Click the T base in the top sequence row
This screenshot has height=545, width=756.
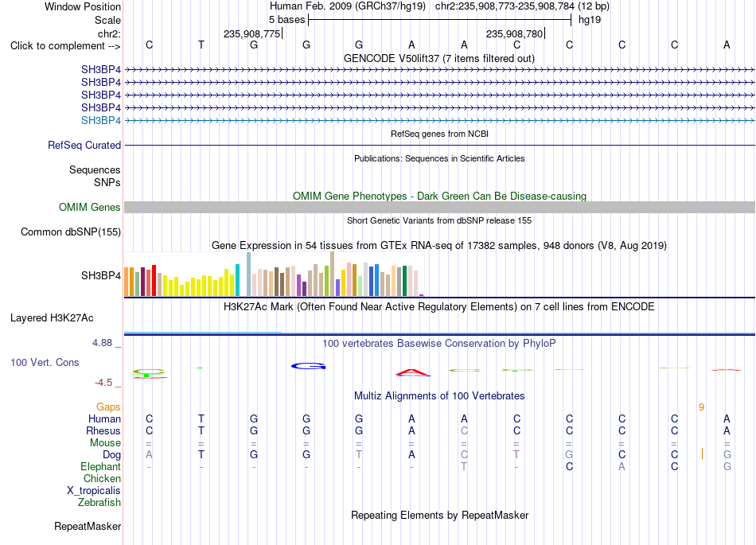click(x=201, y=45)
